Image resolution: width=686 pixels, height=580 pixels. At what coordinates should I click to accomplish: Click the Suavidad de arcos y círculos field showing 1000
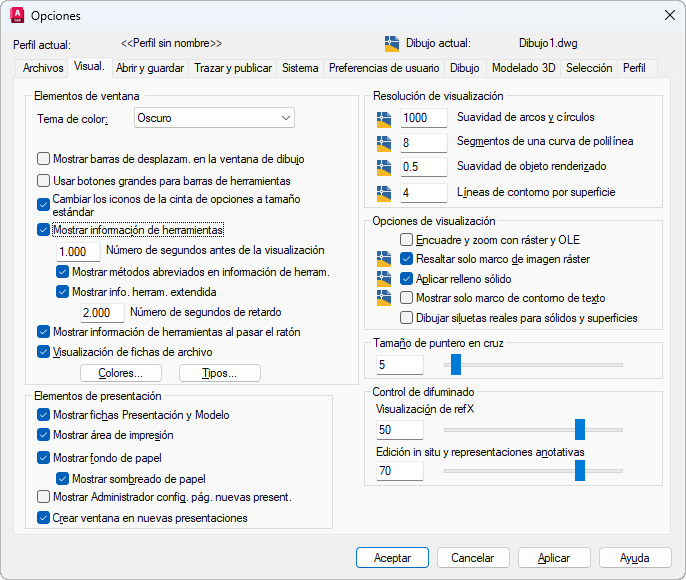click(424, 118)
